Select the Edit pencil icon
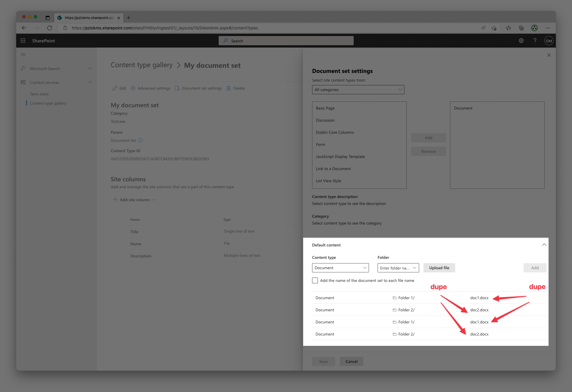 115,88
